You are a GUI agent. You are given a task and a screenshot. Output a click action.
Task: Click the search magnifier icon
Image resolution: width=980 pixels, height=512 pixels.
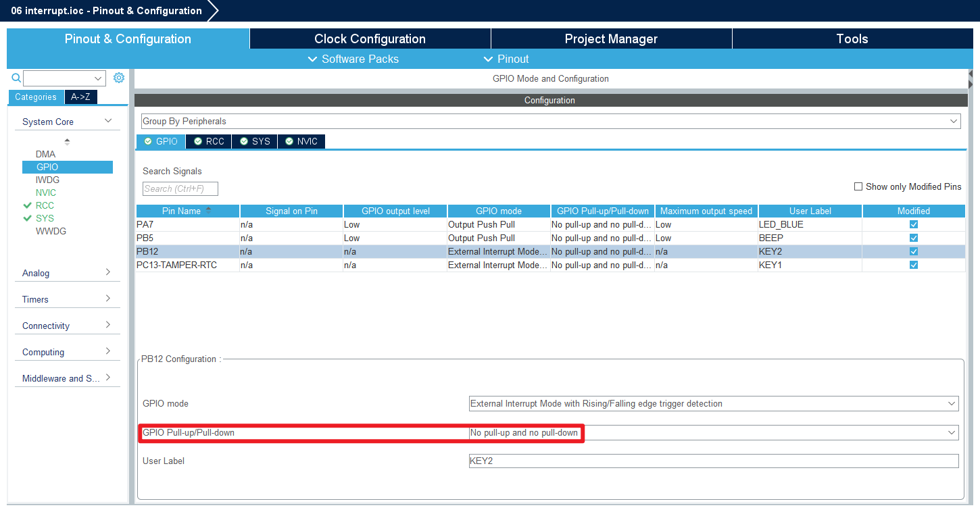(x=17, y=78)
